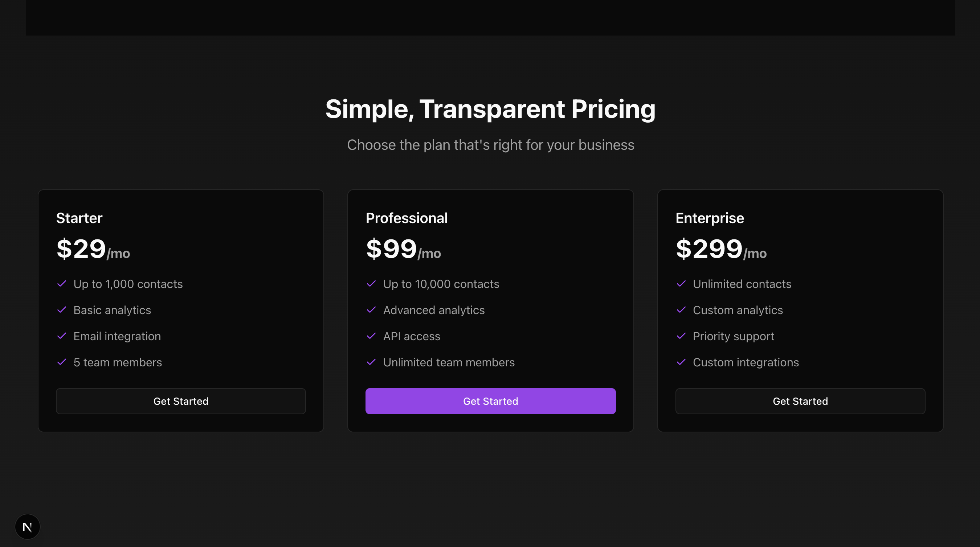Select the Professional plan heading

[x=407, y=218]
